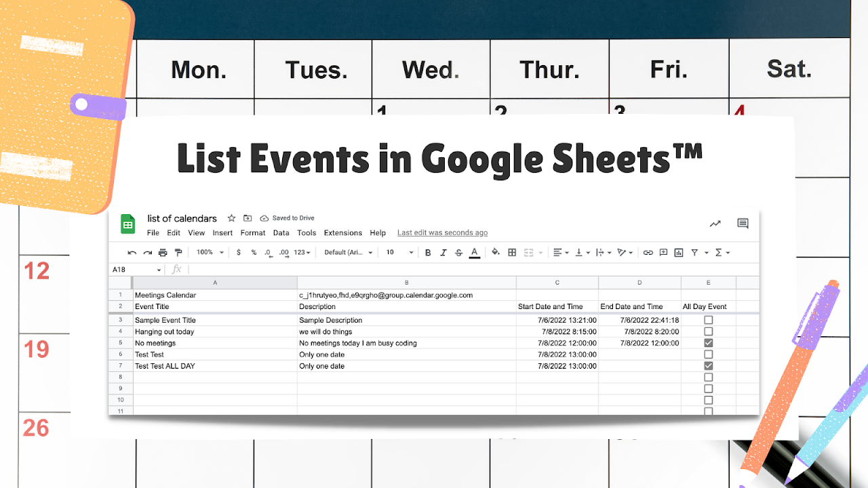This screenshot has width=868, height=488.
Task: Tick the All Day checkbox for Test Test row 6
Action: click(x=709, y=354)
